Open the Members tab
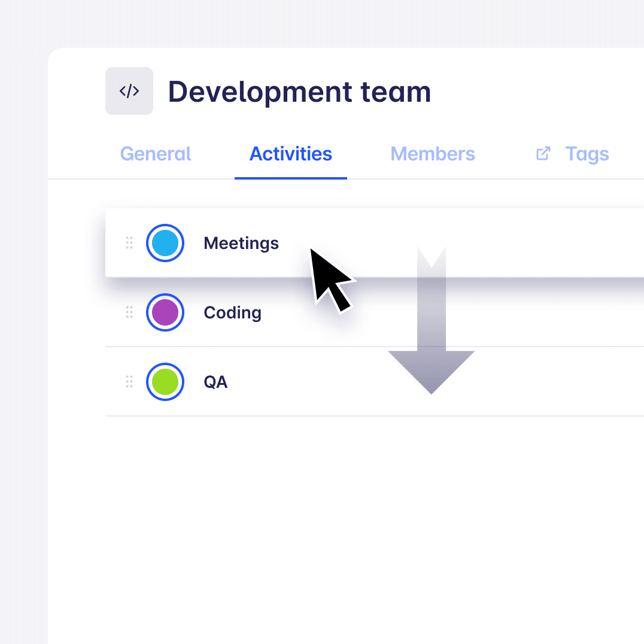Viewport: 644px width, 644px height. tap(433, 154)
